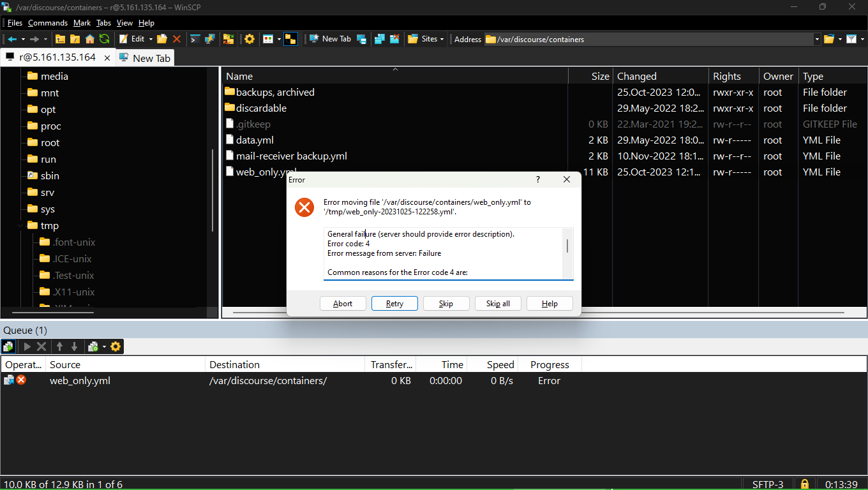Open the Mark menu
The height and width of the screenshot is (490, 868).
[82, 23]
